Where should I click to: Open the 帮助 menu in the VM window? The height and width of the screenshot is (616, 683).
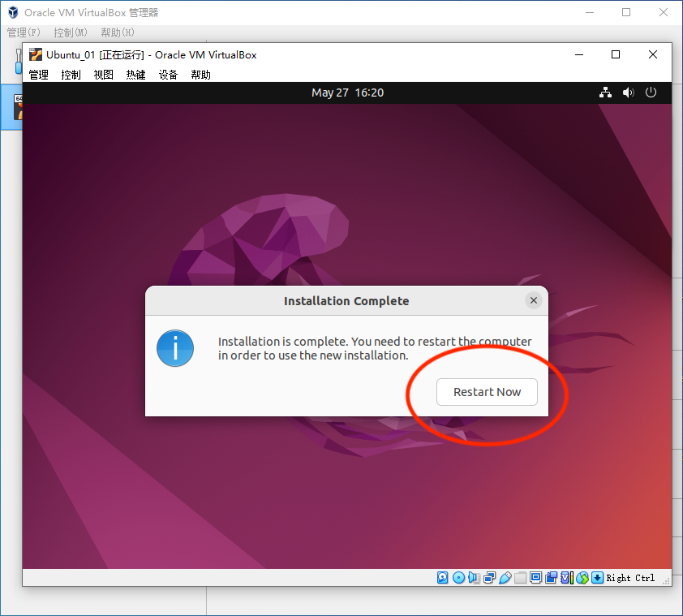[200, 75]
